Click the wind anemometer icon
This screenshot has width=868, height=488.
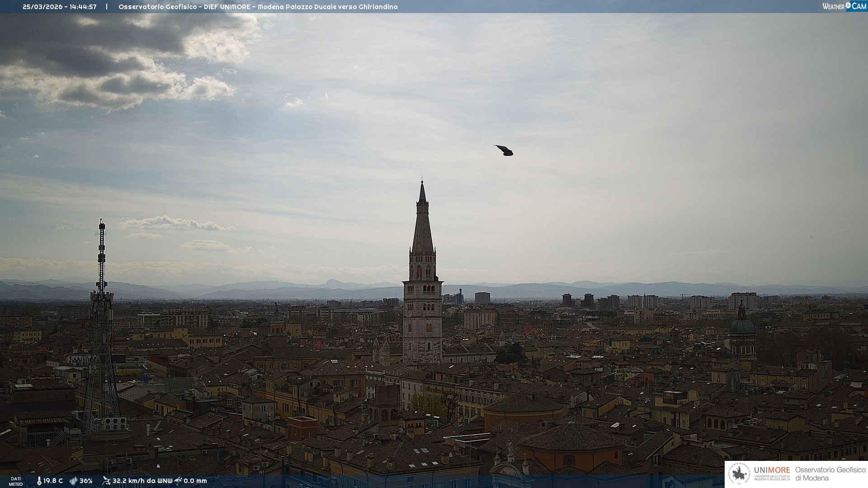coord(106,481)
